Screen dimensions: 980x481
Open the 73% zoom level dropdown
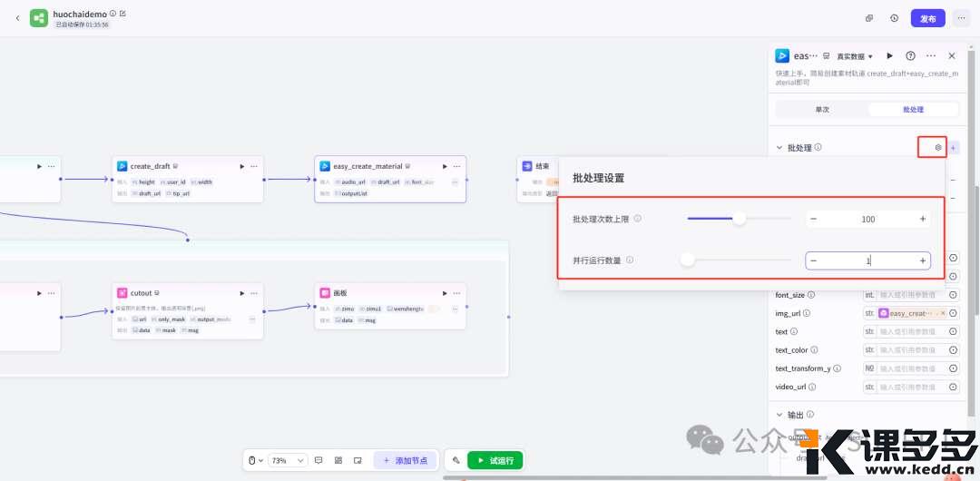click(x=290, y=460)
